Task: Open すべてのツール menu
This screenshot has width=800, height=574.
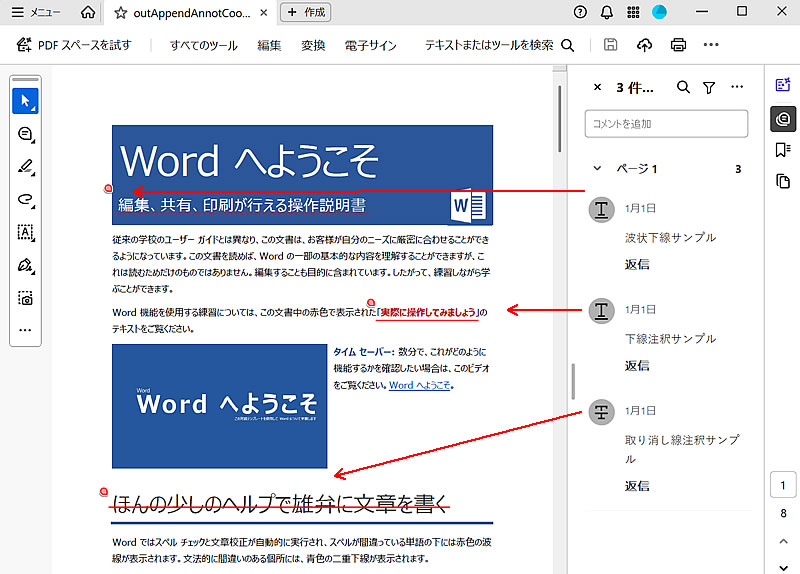Action: [204, 45]
